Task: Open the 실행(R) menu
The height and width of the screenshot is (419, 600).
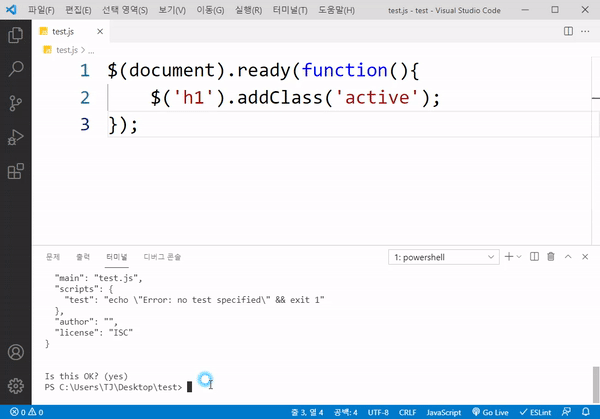Action: (248, 10)
